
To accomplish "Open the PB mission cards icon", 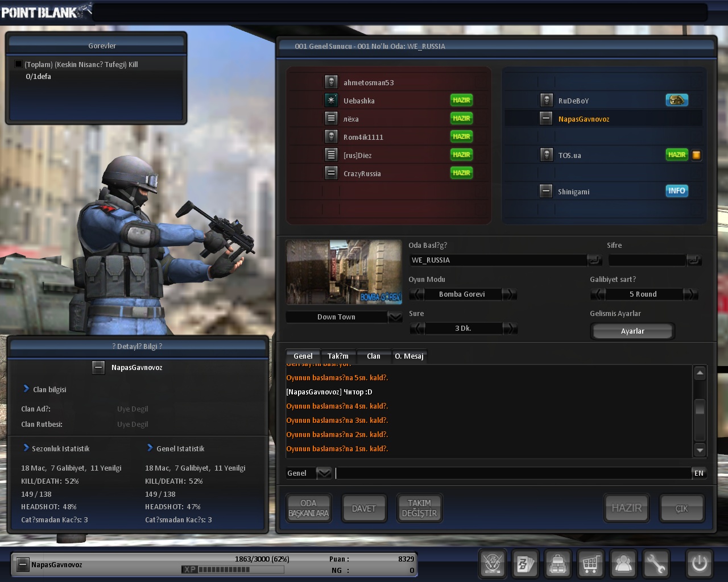I will click(525, 564).
